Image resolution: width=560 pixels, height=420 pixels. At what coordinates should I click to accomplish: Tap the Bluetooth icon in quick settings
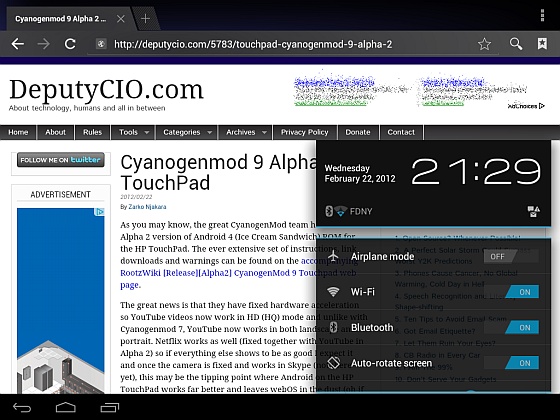coord(333,327)
